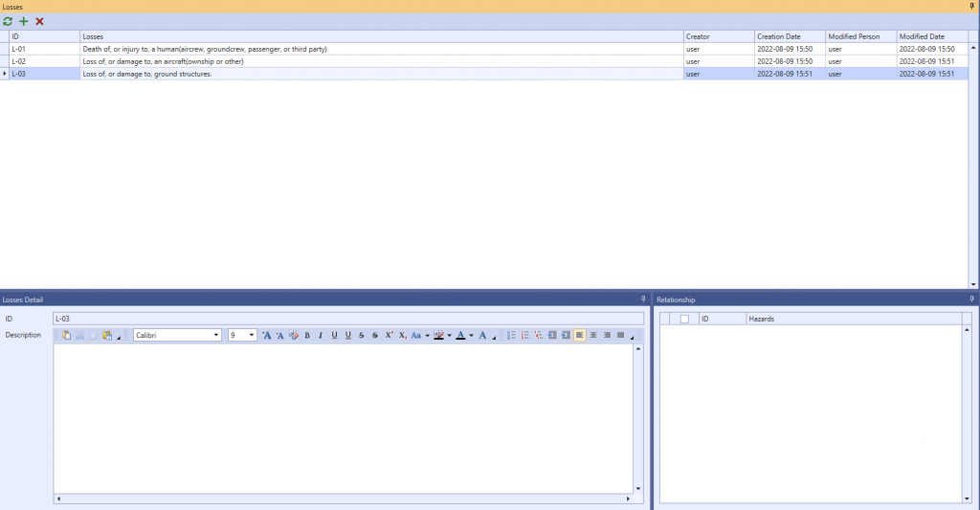Toggle double strikethrough formatting
This screenshot has width=980, height=510.
pyautogui.click(x=375, y=335)
